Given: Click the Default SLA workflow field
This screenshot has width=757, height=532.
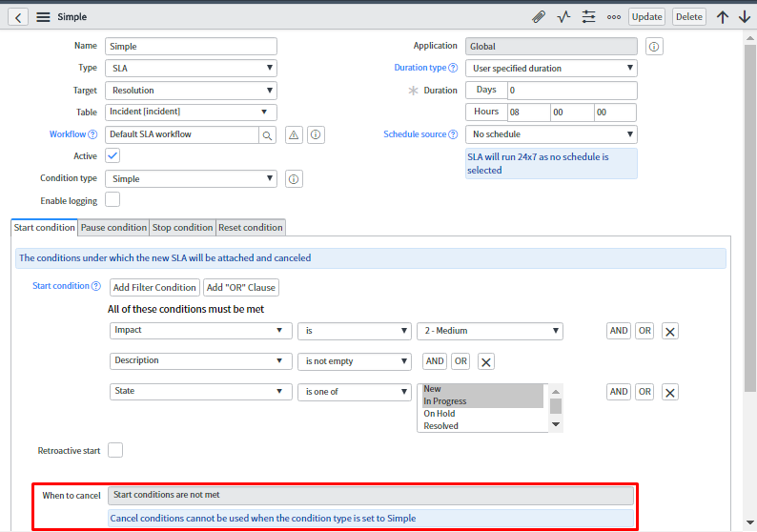Looking at the screenshot, I should coord(182,134).
